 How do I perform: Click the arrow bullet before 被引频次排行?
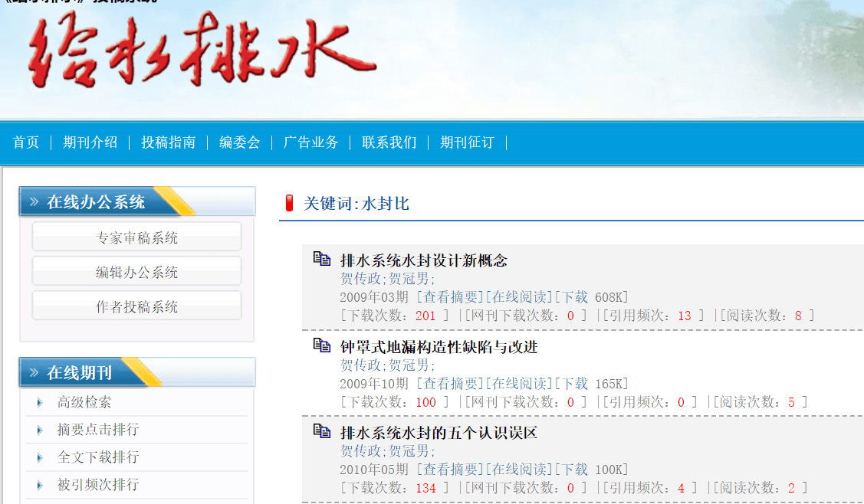pyautogui.click(x=40, y=486)
